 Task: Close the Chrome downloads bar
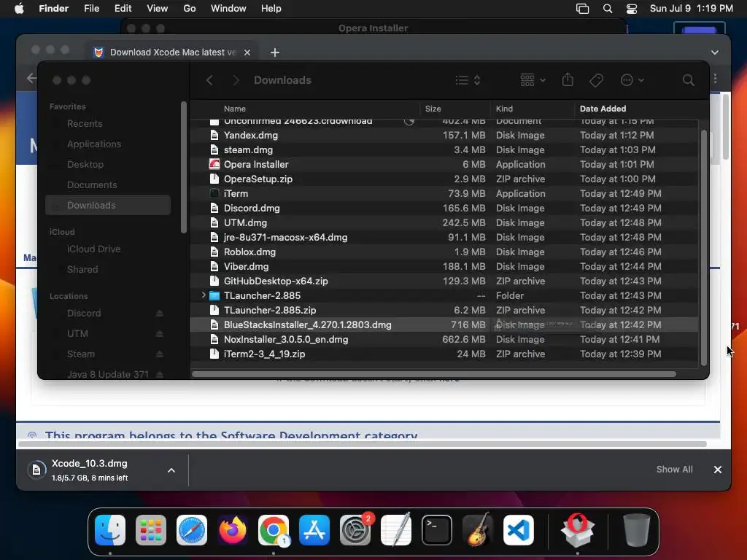pyautogui.click(x=718, y=470)
